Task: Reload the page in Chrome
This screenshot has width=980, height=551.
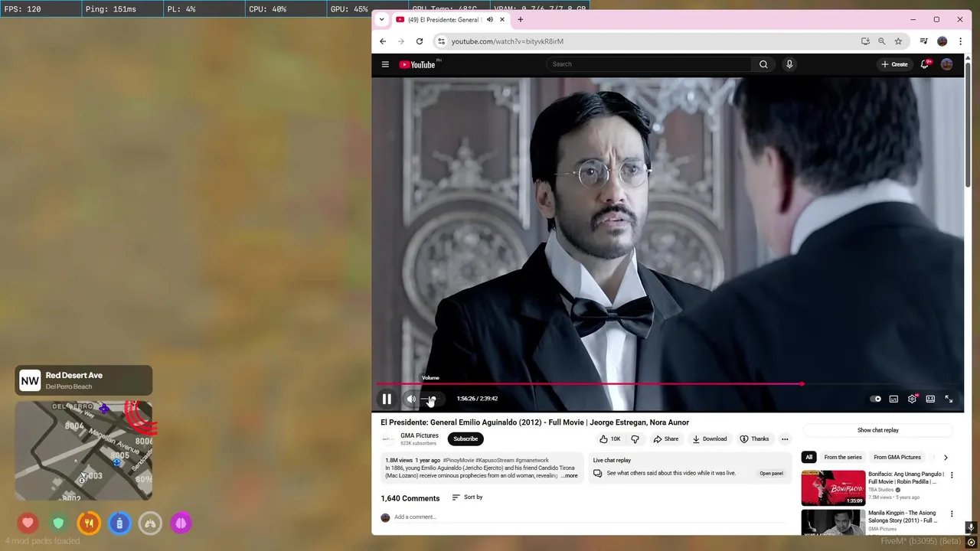Action: [x=420, y=41]
